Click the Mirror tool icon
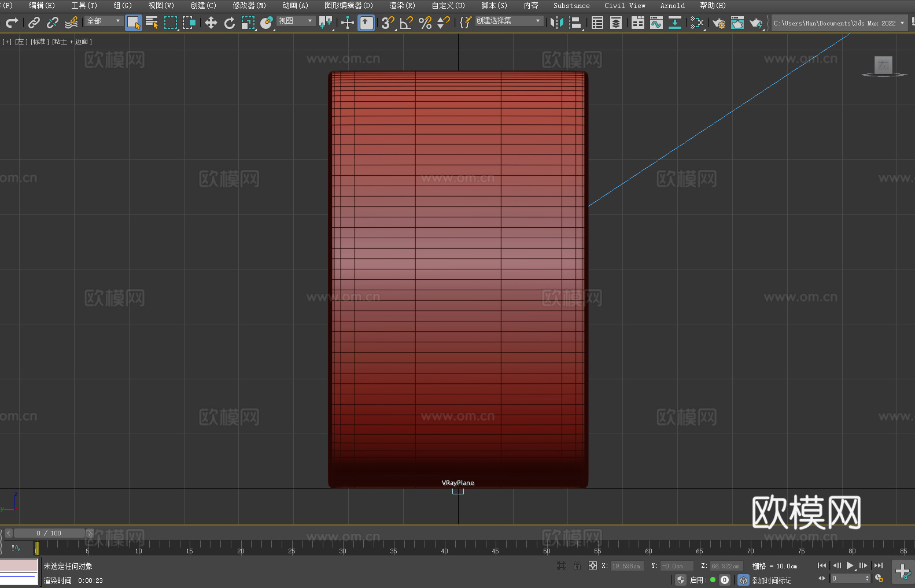The width and height of the screenshot is (915, 588). click(557, 23)
